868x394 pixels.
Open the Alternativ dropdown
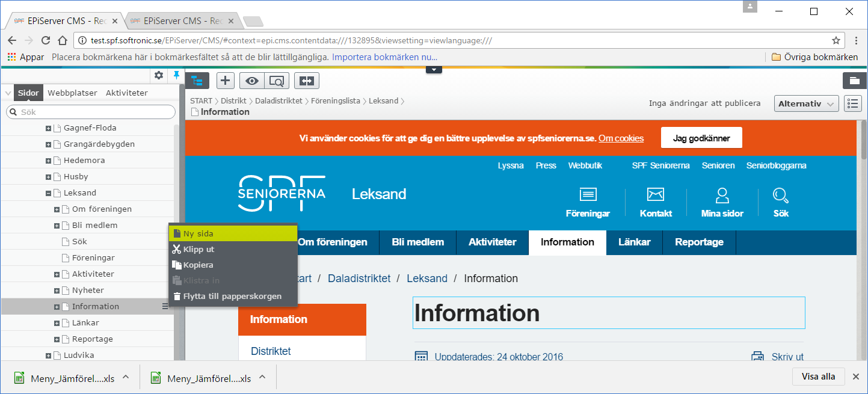806,103
